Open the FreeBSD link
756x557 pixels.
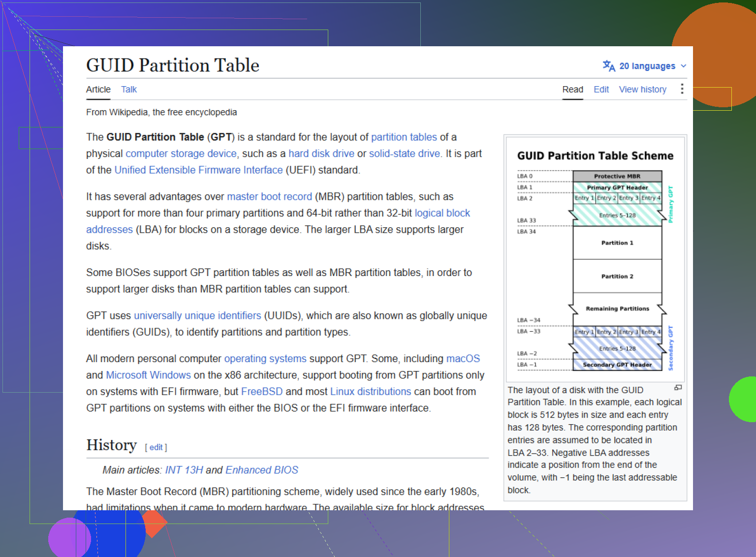(262, 392)
